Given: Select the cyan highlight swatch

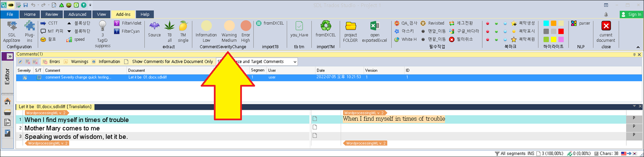Looking at the screenshot, I should [546, 23].
